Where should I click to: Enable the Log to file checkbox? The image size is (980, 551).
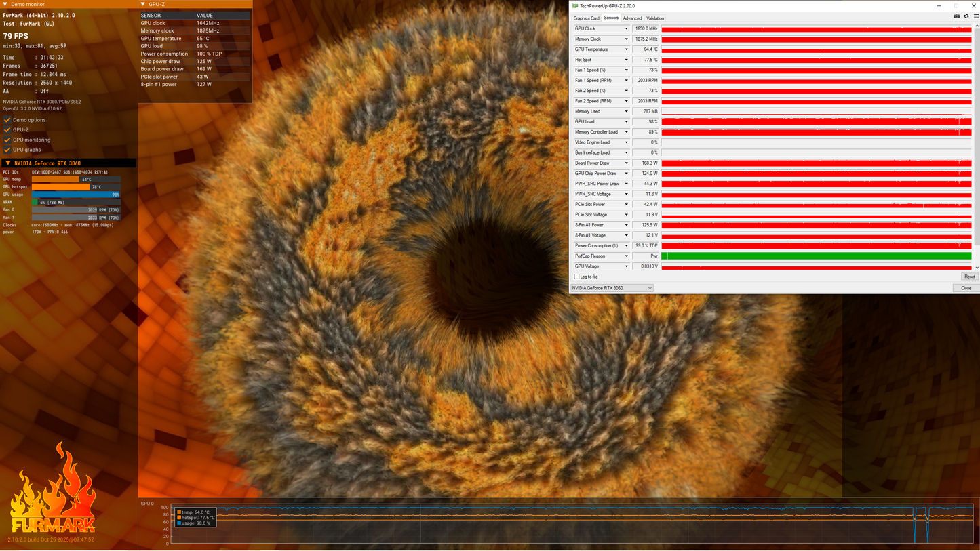point(577,277)
